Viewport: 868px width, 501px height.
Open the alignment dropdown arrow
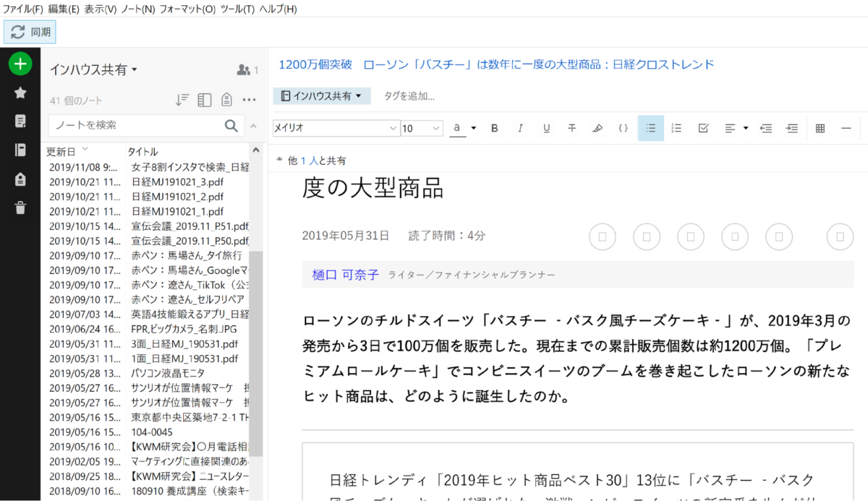coord(746,128)
